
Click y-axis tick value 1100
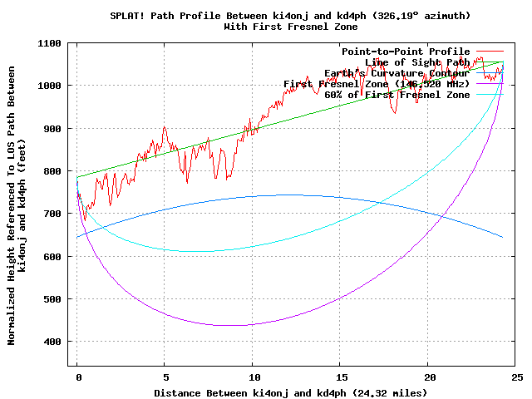50,44
